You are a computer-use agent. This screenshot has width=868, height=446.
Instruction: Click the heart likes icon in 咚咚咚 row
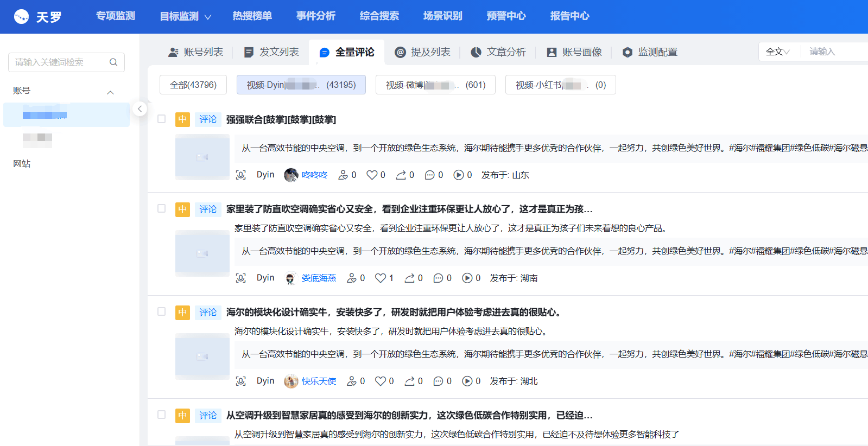pos(372,175)
